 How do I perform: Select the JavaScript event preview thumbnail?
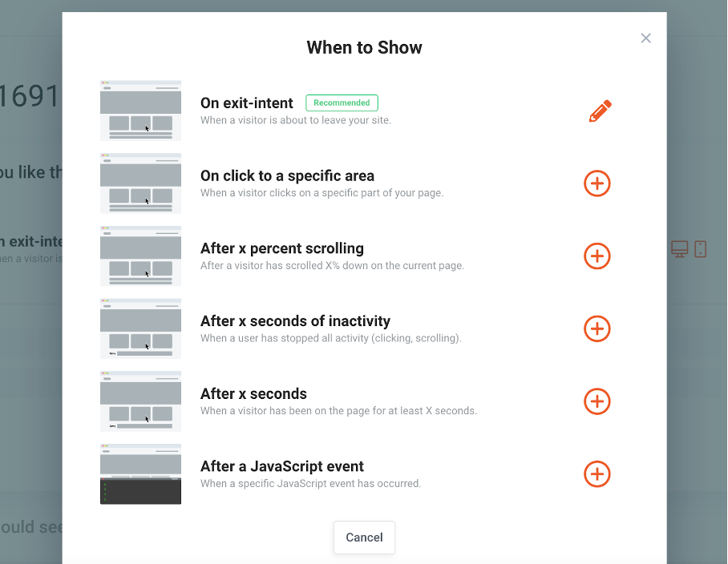coord(140,474)
